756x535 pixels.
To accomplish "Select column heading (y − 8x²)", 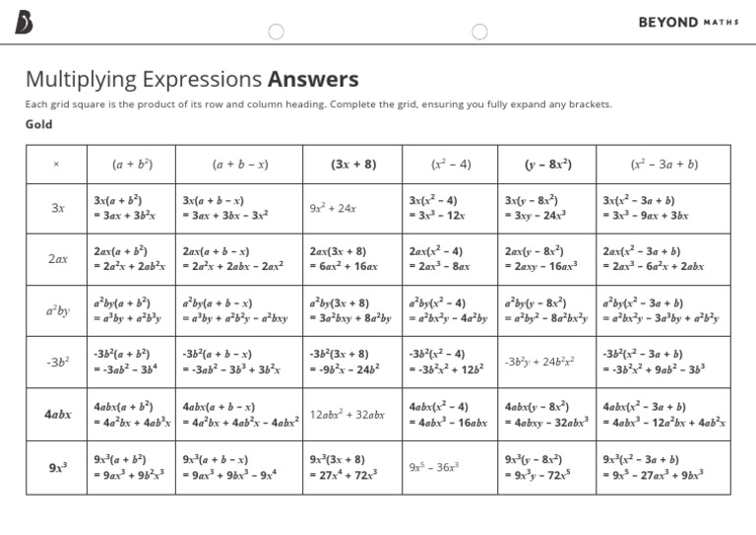I will pos(546,164).
